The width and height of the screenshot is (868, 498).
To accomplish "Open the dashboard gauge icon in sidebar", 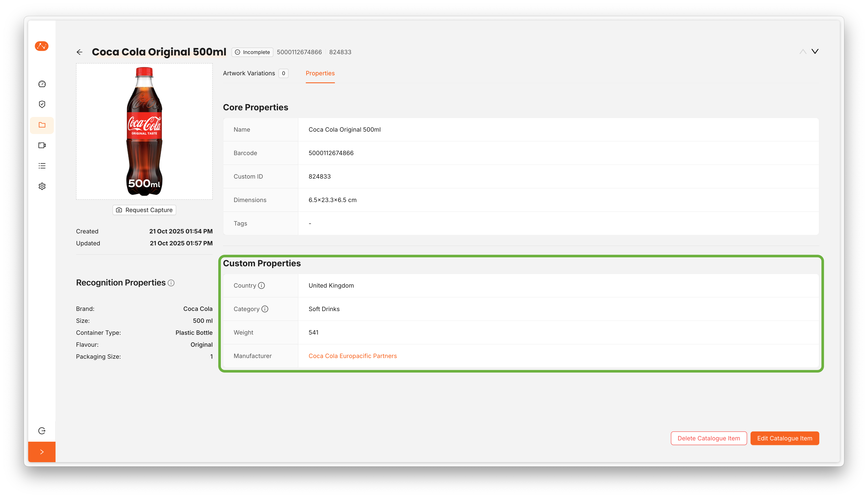I will [42, 84].
